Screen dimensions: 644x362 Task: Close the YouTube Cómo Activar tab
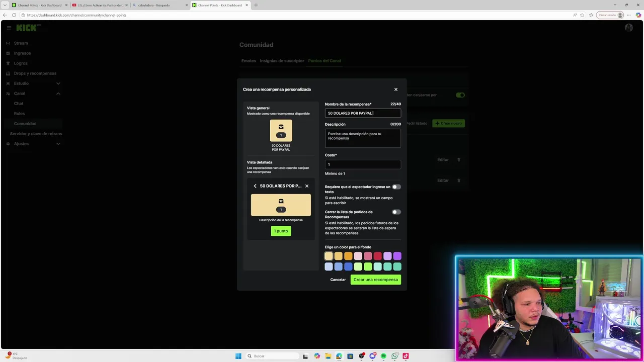click(x=126, y=5)
